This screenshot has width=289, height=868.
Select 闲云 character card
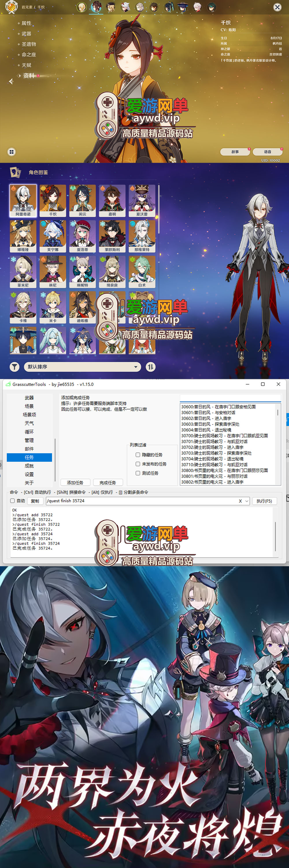pyautogui.click(x=82, y=201)
